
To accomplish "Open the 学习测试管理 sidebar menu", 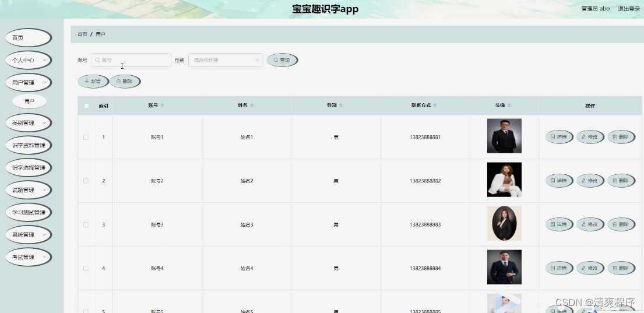I will click(29, 212).
